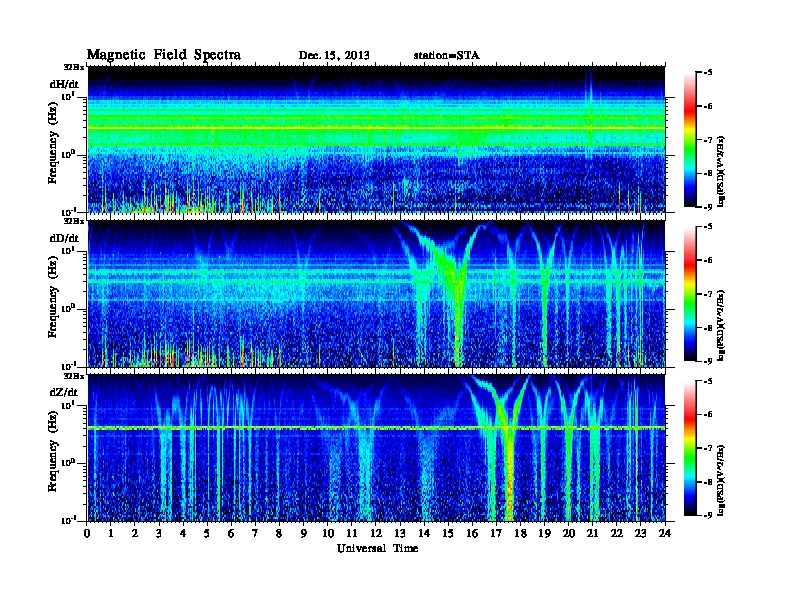The image size is (792, 612).
Task: Click the "station=STA" label
Action: (x=446, y=56)
